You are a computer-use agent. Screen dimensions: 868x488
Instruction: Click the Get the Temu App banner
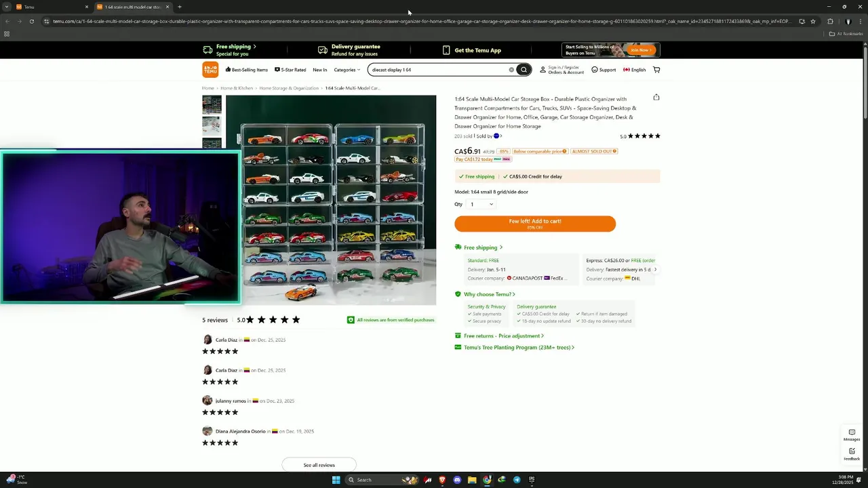tap(472, 50)
